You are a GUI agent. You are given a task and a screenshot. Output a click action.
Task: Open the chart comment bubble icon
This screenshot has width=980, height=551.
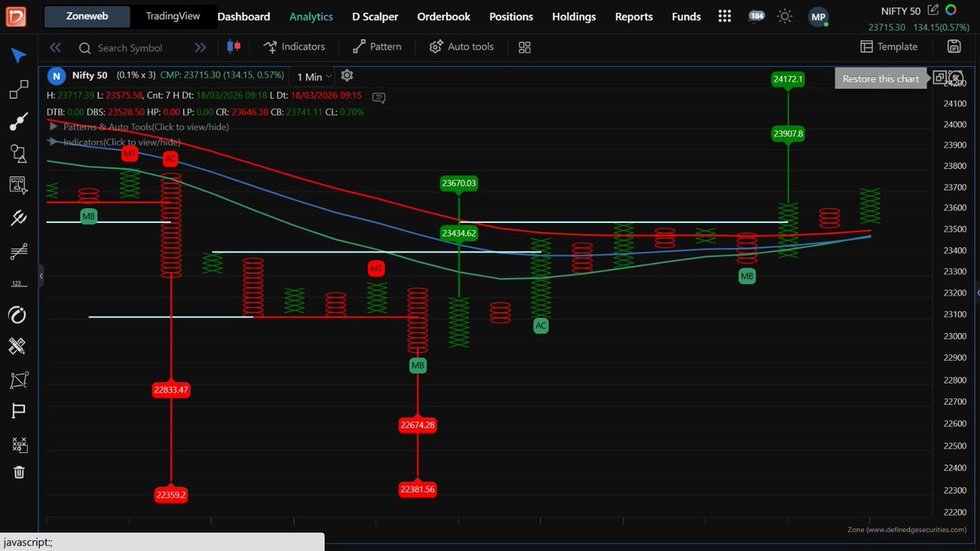[379, 97]
